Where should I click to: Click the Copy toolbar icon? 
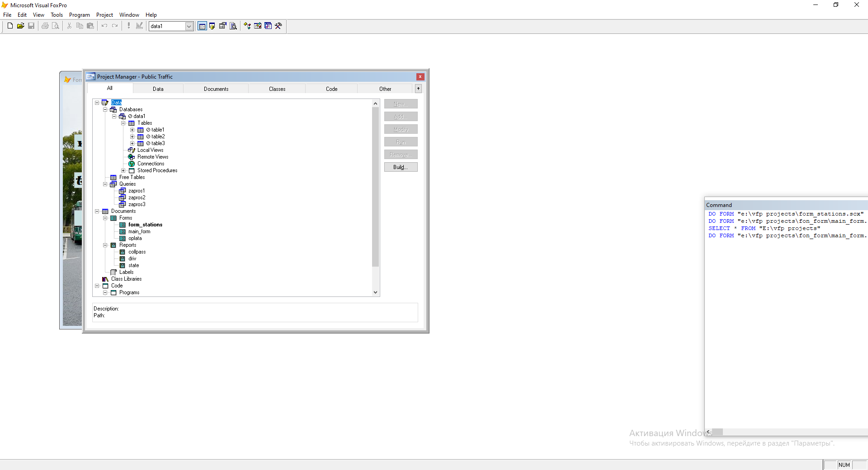pos(80,26)
